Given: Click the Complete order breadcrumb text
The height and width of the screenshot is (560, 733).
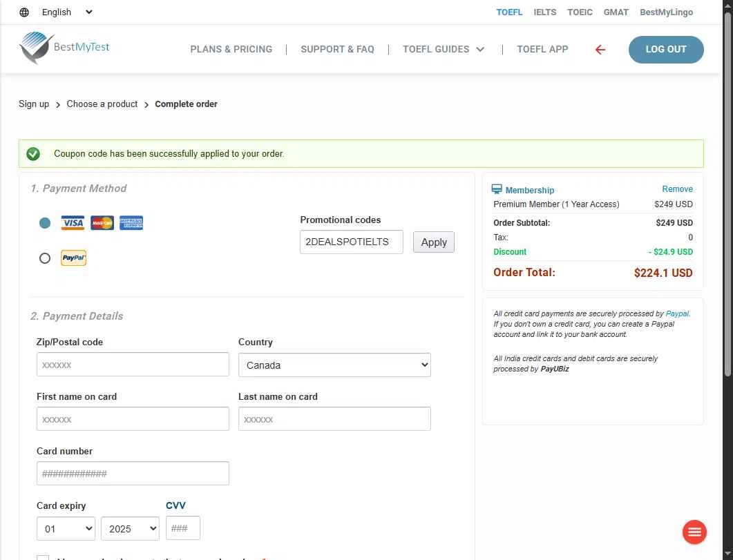Looking at the screenshot, I should (186, 104).
